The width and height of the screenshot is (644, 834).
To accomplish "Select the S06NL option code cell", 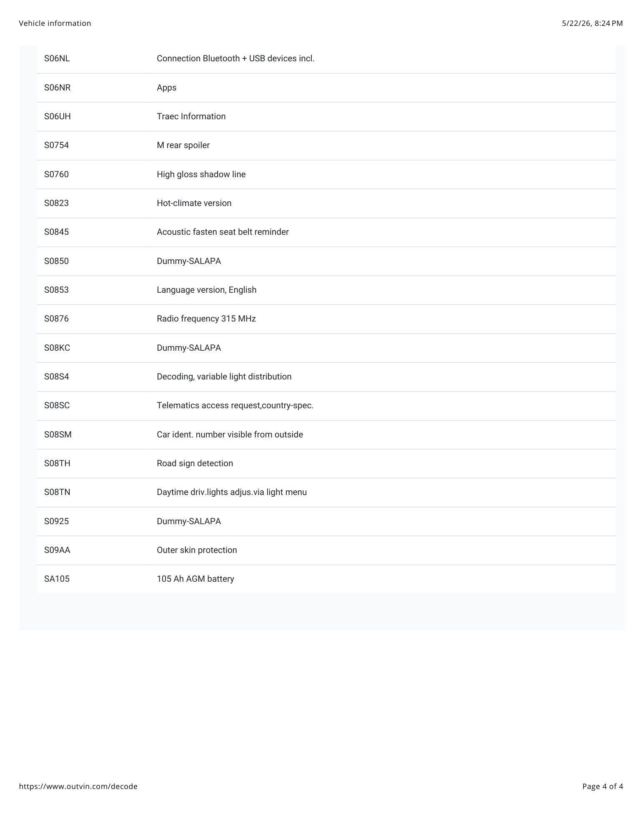I will tap(93, 59).
